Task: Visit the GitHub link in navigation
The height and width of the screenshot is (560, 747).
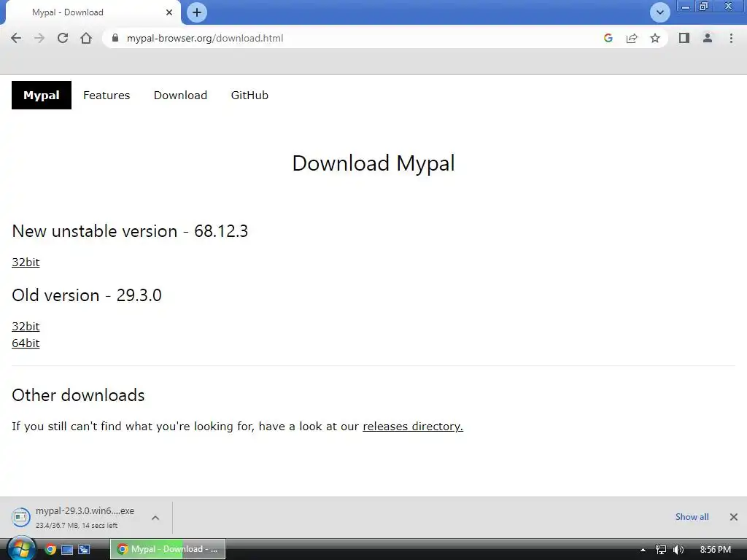Action: coord(249,96)
